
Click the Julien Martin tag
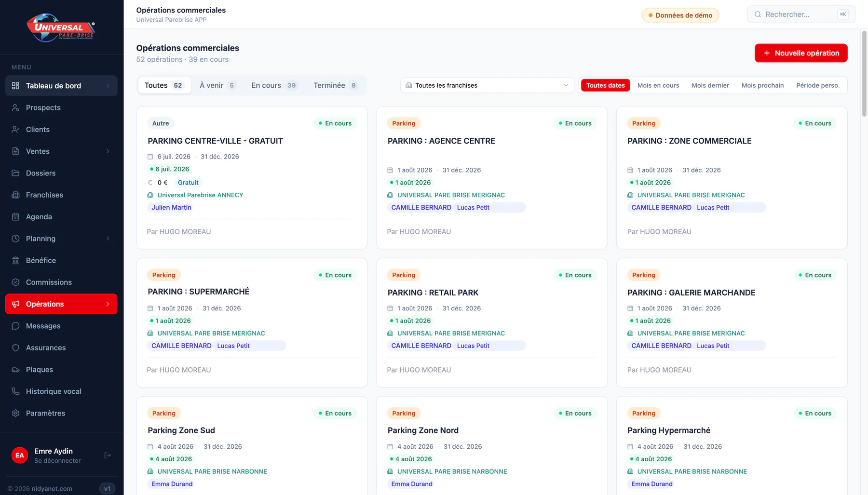click(171, 207)
